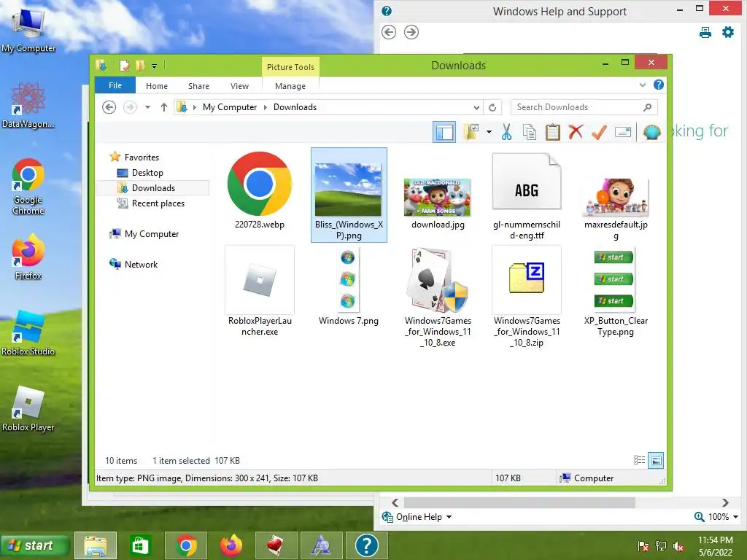This screenshot has width=747, height=560.
Task: Open dropdown arrow next to folder options icon
Action: 489,132
